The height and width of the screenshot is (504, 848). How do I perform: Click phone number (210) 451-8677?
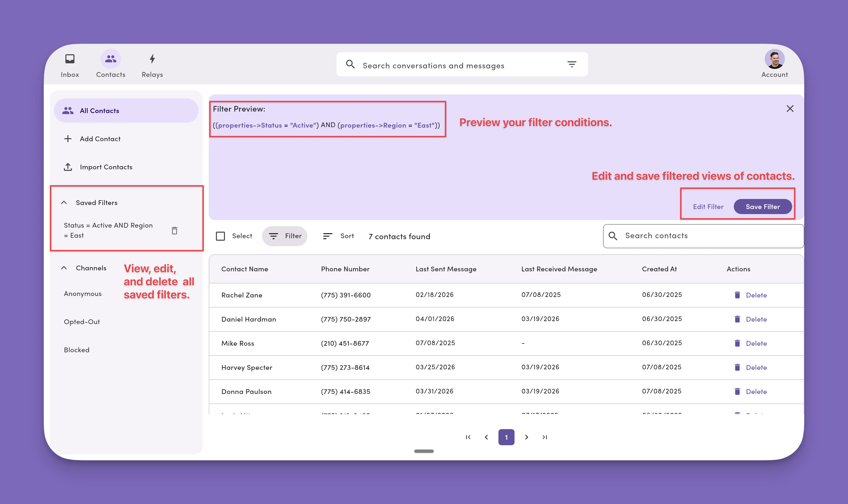(345, 343)
